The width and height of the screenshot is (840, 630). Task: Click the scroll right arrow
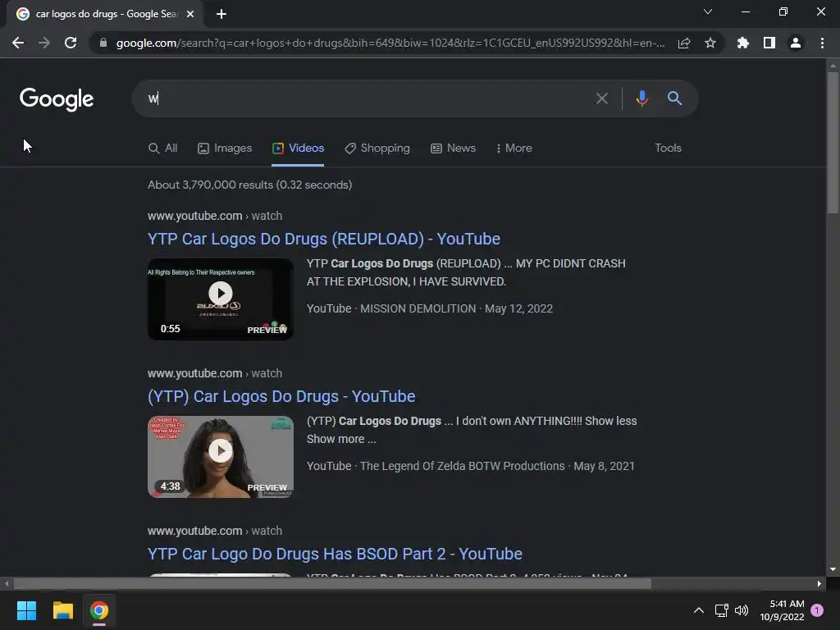point(819,583)
